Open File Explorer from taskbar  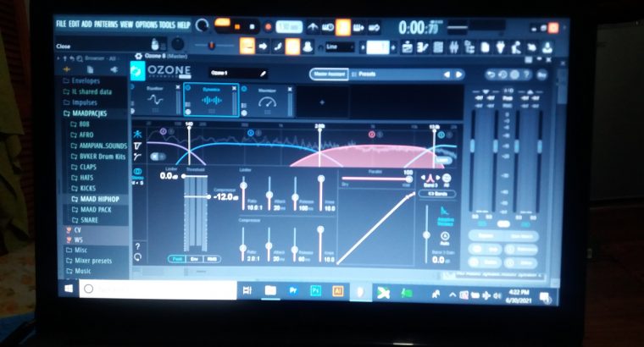pyautogui.click(x=270, y=291)
